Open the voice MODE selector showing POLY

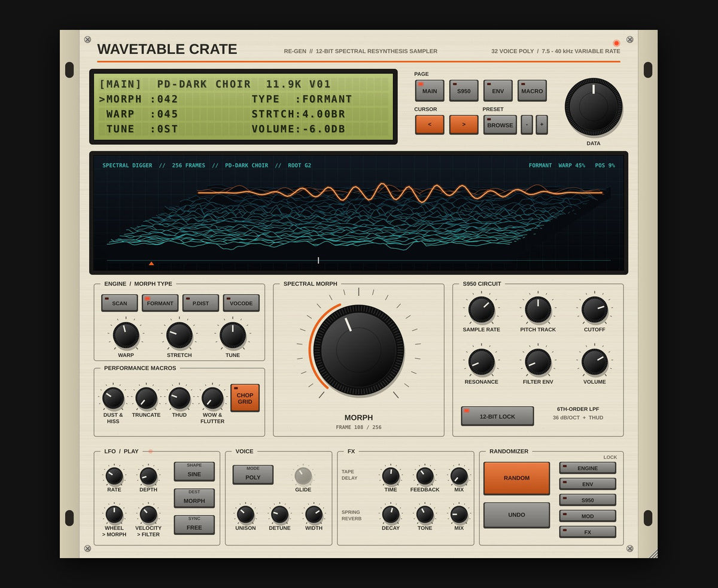point(253,474)
